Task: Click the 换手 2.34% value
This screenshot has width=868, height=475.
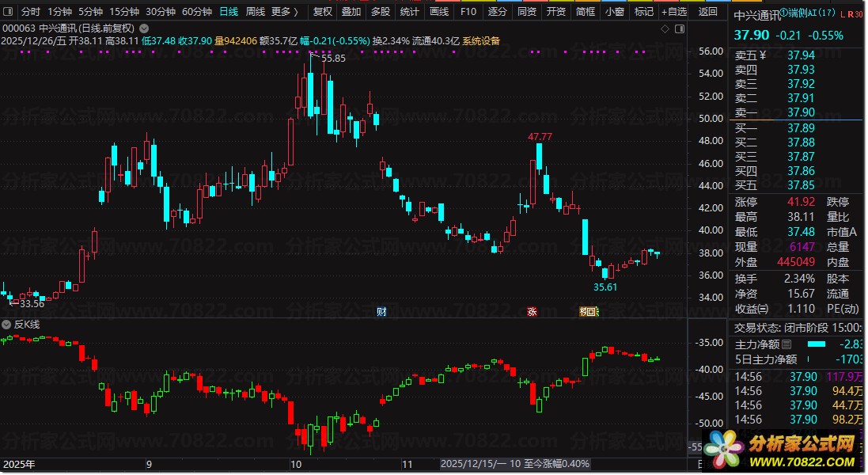Action: click(799, 279)
